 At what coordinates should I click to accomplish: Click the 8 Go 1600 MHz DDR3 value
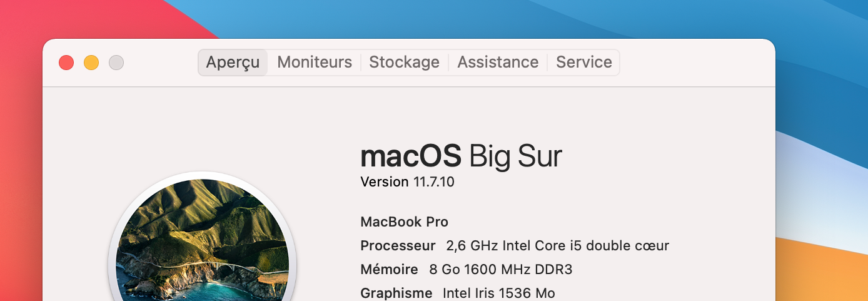click(500, 269)
